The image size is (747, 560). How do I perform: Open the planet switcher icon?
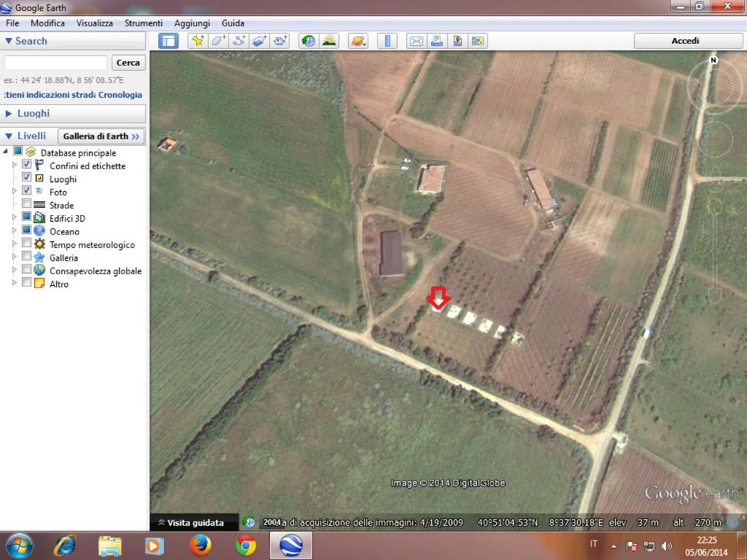358,41
